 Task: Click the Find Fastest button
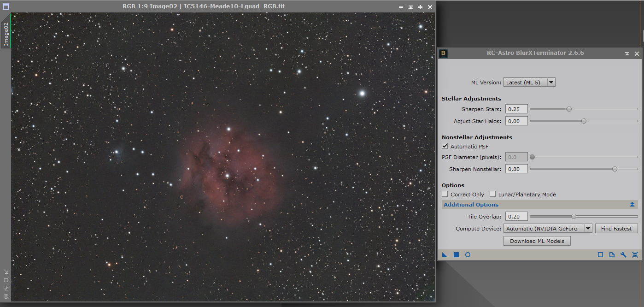click(x=616, y=228)
